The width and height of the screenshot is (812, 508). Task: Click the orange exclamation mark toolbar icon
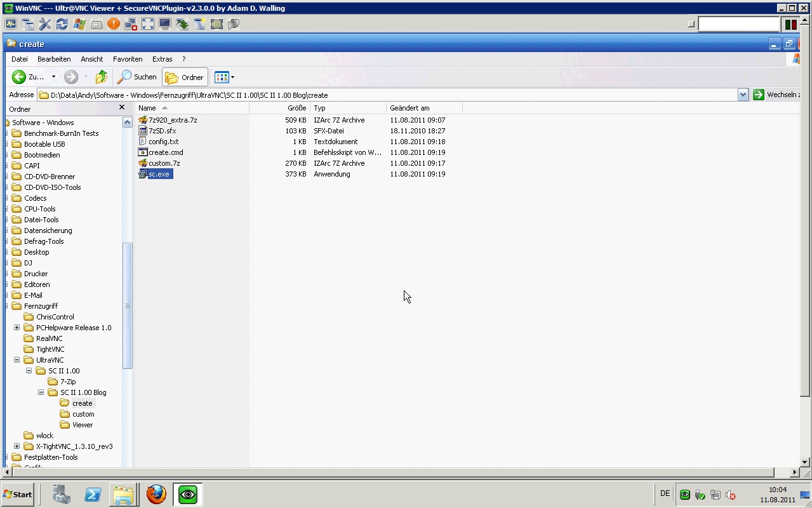pos(114,24)
